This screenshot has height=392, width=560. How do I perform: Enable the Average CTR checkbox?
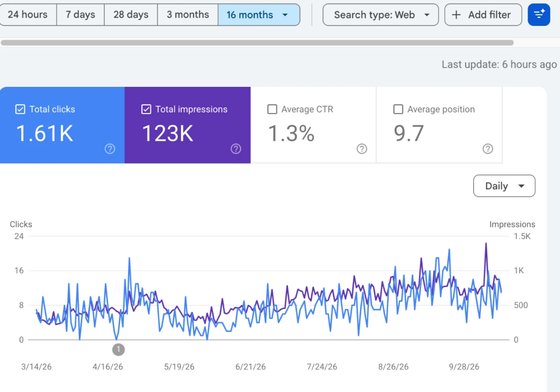[x=272, y=109]
